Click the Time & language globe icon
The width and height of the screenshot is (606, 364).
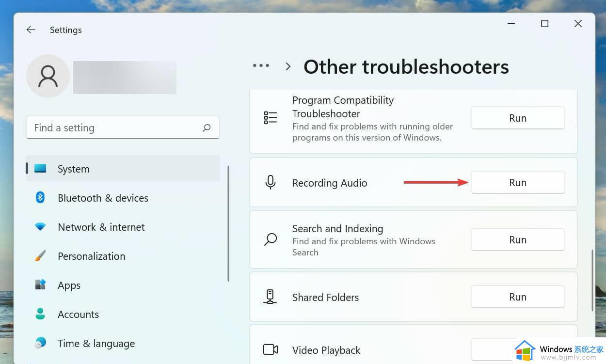[x=40, y=343]
